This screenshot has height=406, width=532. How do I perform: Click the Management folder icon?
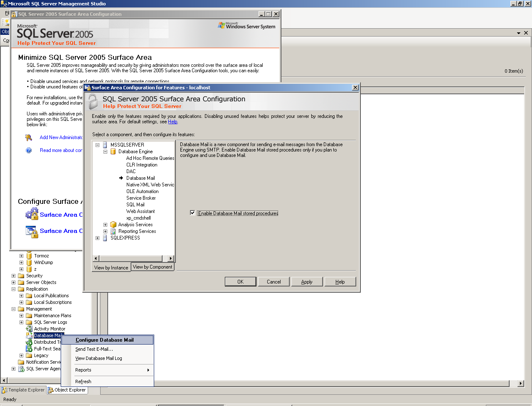(x=21, y=309)
